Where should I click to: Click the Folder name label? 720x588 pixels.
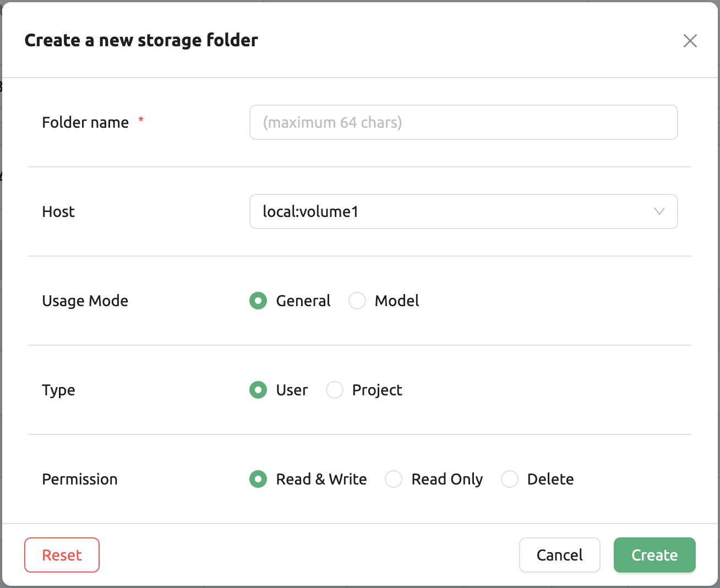(x=85, y=122)
